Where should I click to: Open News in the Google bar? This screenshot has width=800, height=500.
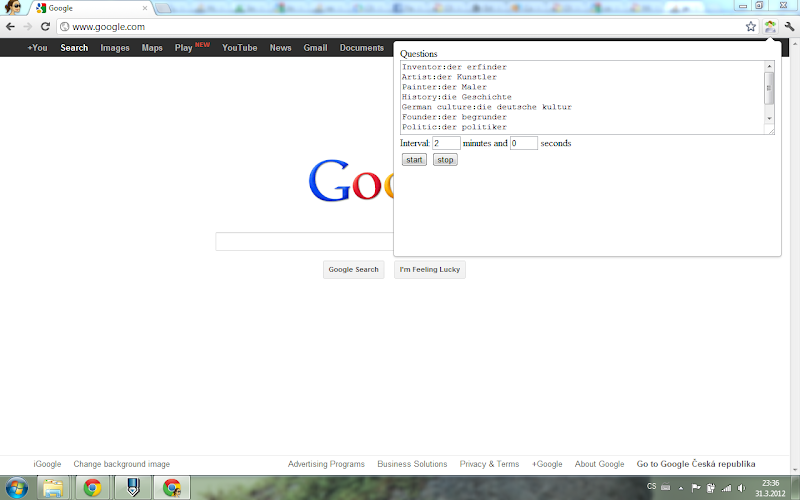(x=280, y=47)
